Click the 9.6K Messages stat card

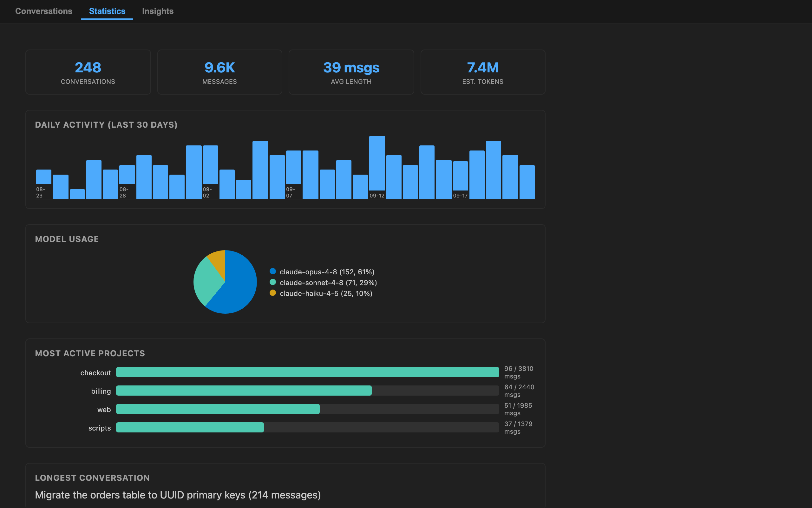coord(219,72)
